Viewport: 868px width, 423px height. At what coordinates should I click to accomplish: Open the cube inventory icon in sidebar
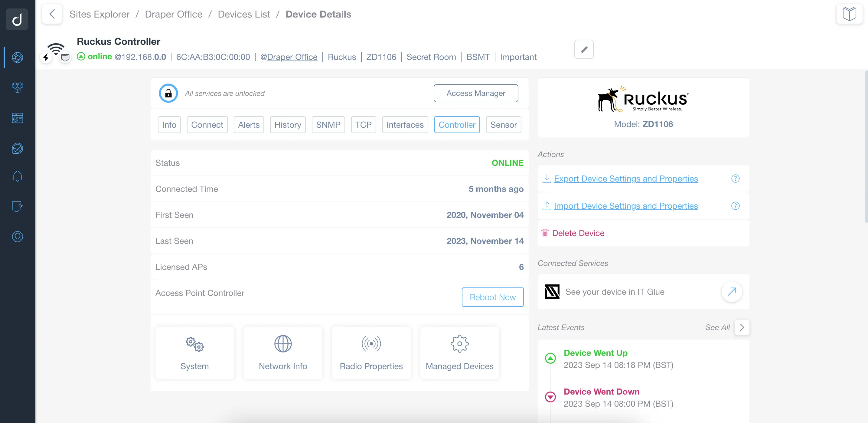pos(18,88)
